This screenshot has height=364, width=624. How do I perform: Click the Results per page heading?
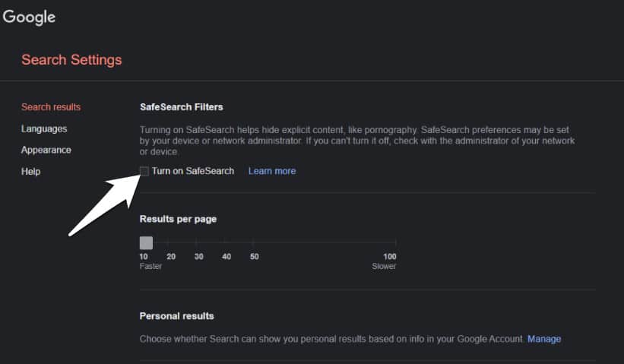179,219
